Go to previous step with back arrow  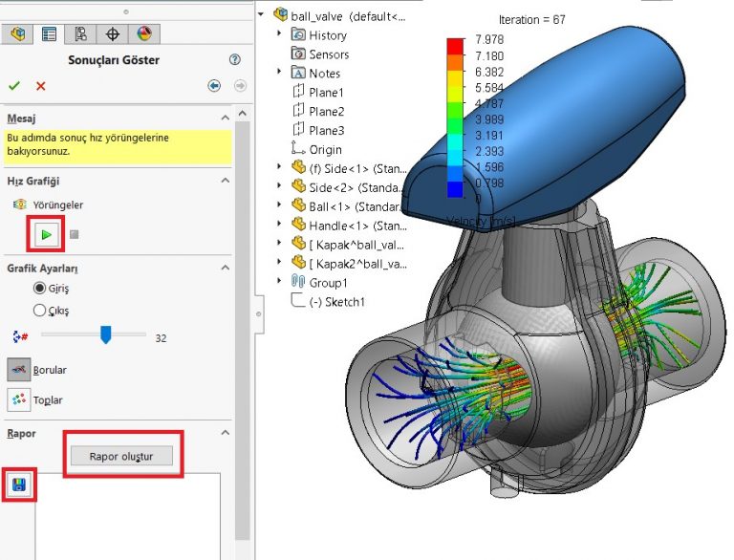[x=214, y=86]
